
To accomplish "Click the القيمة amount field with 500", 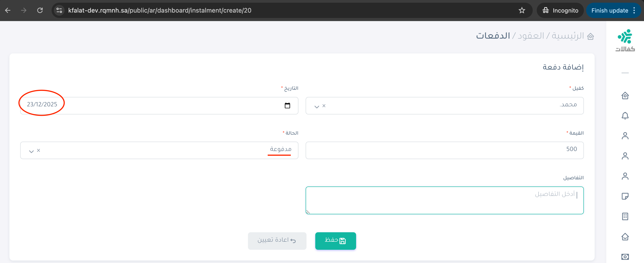I will pos(444,150).
